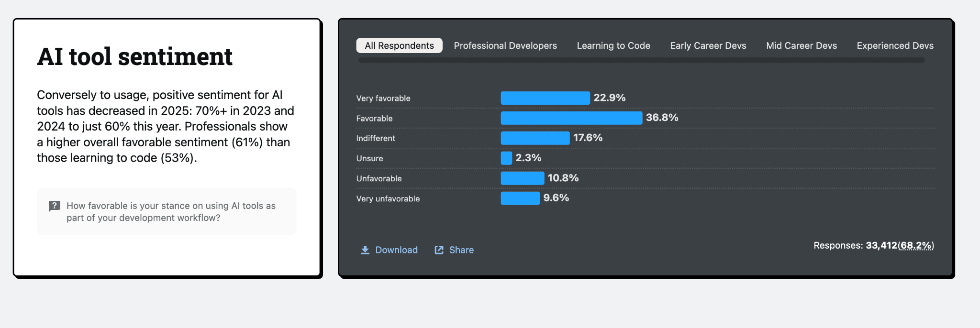Switch to Professional Developers tab
The height and width of the screenshot is (328, 980).
(505, 45)
